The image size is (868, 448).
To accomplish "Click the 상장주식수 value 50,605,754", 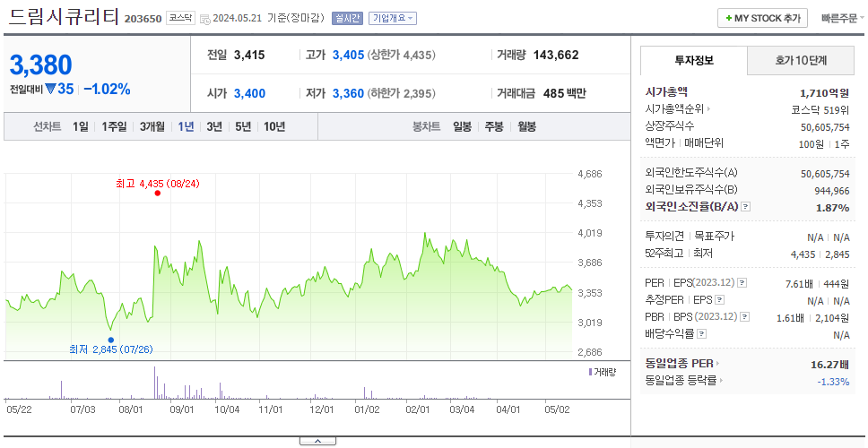I will (x=825, y=127).
